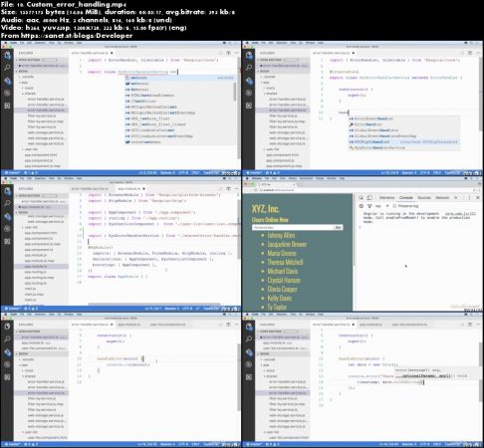Switch to Network tab in DevTools
The image size is (484, 448).
pos(442,197)
